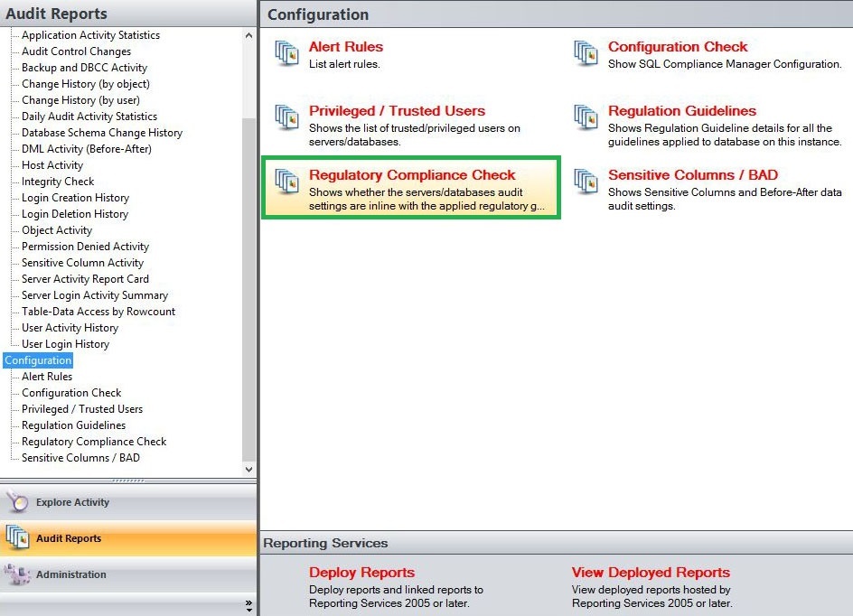Open the Configuration Check report link
This screenshot has height=616, width=853.
[x=678, y=47]
